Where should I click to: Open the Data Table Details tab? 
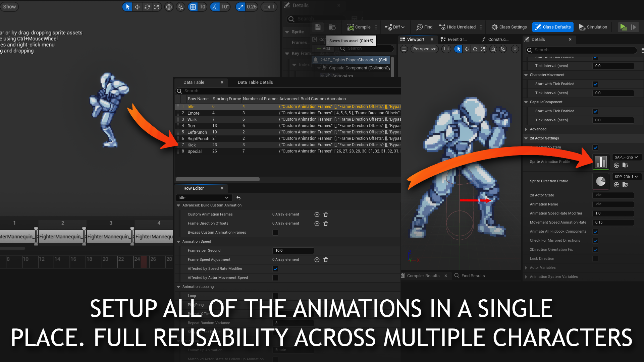pyautogui.click(x=255, y=82)
